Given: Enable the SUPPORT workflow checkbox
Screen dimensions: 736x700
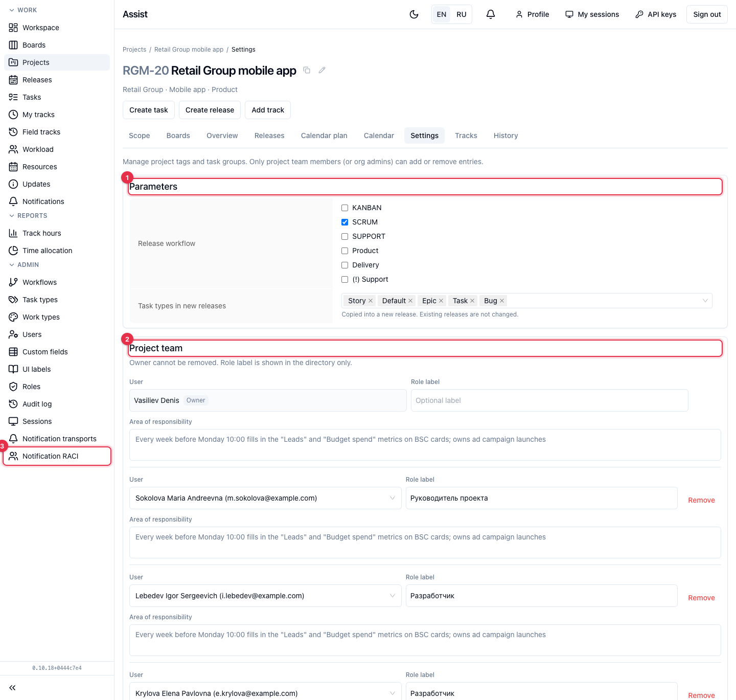Looking at the screenshot, I should [x=345, y=236].
